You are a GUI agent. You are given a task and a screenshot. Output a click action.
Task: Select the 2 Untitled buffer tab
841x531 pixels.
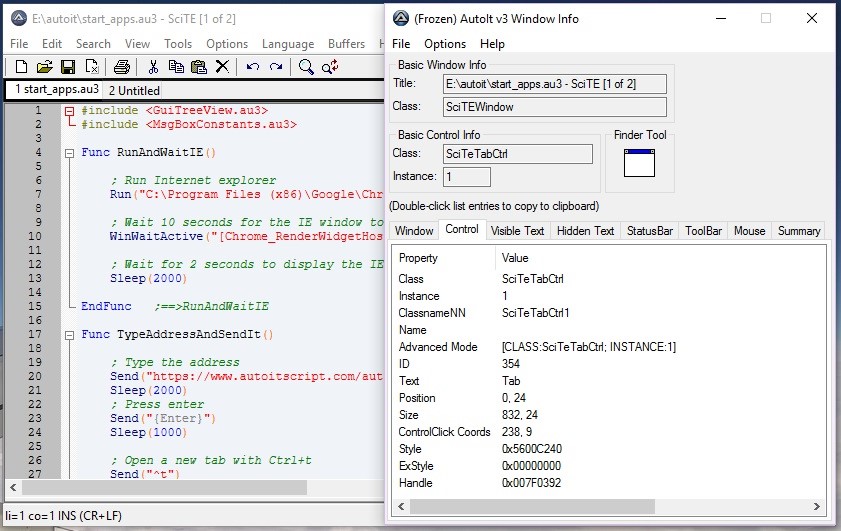[x=134, y=90]
